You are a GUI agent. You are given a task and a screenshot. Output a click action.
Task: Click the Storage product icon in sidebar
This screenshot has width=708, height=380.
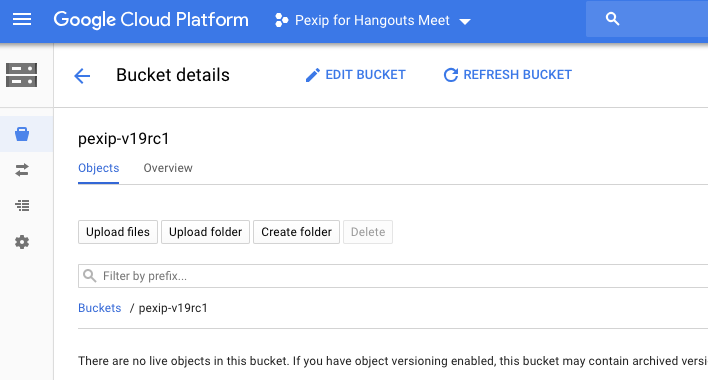pos(21,75)
